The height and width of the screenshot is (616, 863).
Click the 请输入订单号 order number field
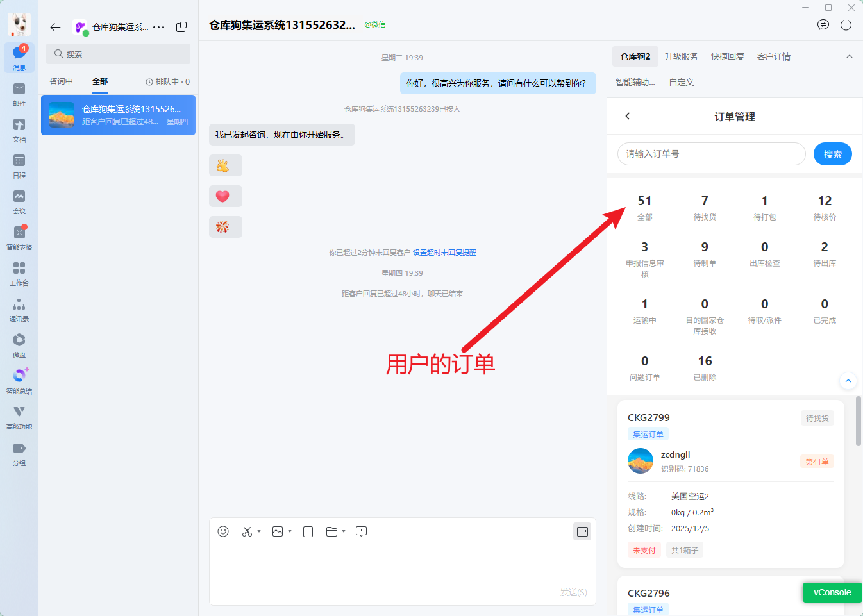712,154
